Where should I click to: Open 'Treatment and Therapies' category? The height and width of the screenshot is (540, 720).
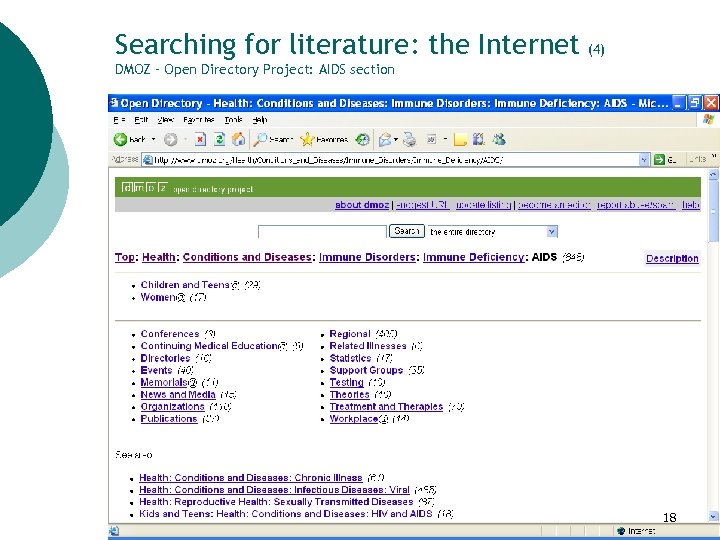[x=386, y=407]
